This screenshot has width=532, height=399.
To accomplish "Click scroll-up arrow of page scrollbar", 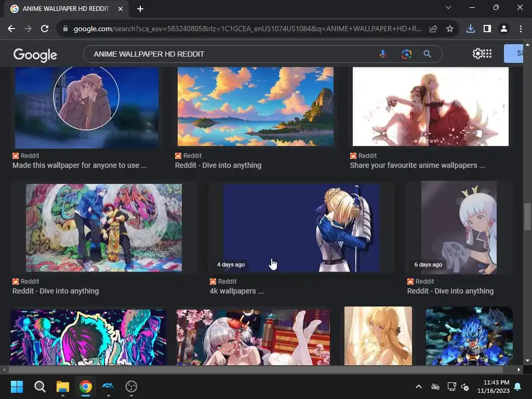I will coord(527,45).
